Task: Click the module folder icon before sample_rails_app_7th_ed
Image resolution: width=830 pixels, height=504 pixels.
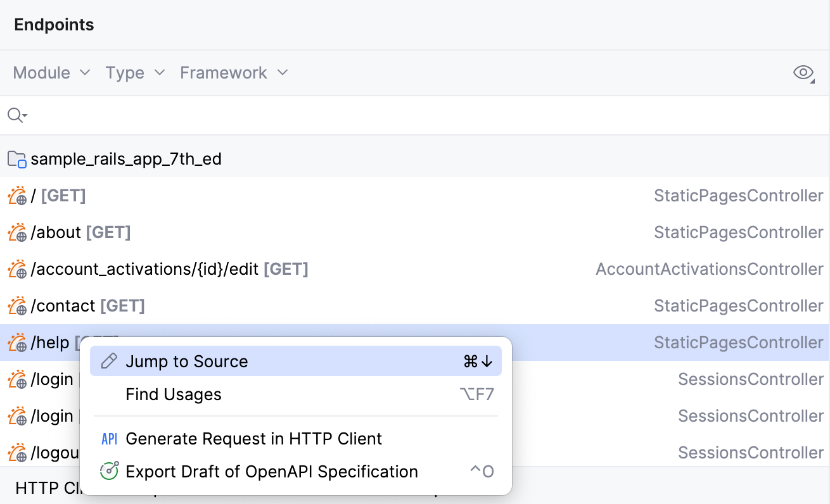Action: pos(16,158)
